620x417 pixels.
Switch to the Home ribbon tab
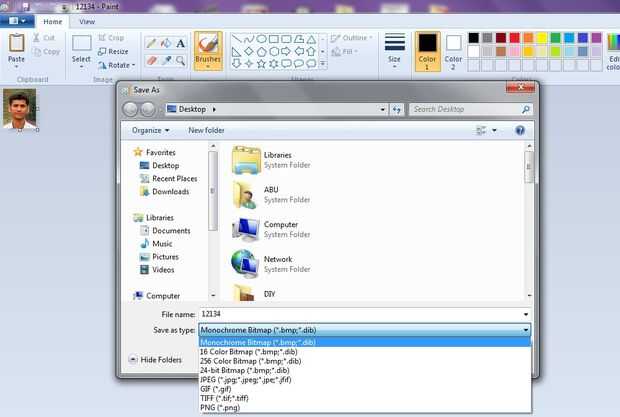(x=52, y=22)
